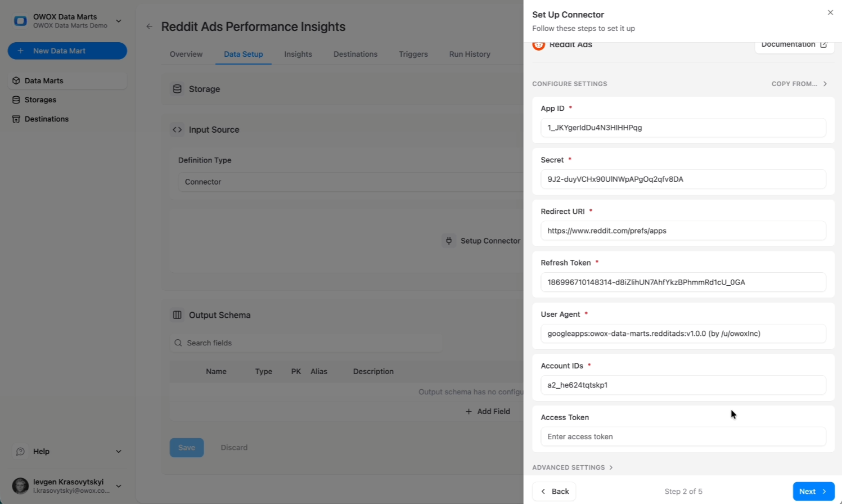
Task: Click the Setup Connector button
Action: [483, 240]
